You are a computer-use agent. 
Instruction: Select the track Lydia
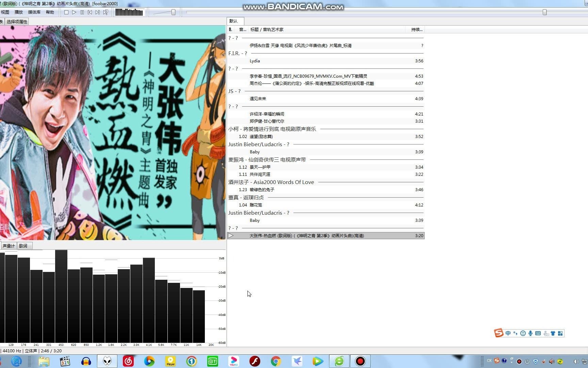326,61
